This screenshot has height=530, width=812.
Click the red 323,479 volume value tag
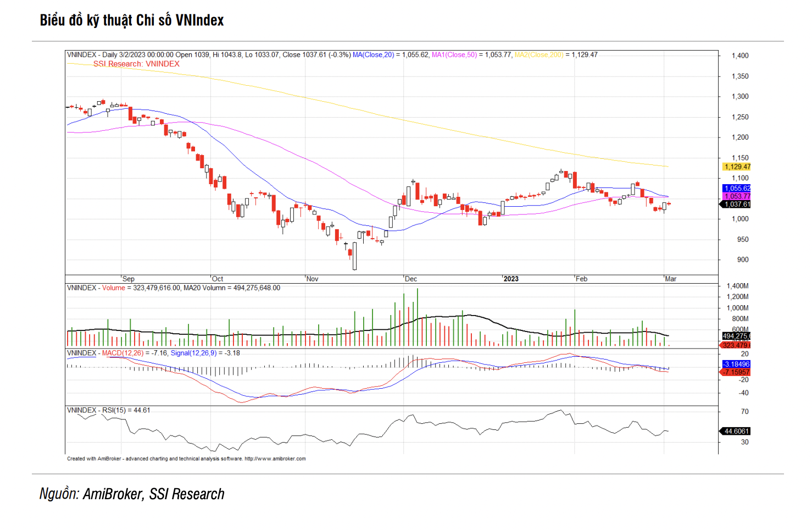coord(736,345)
